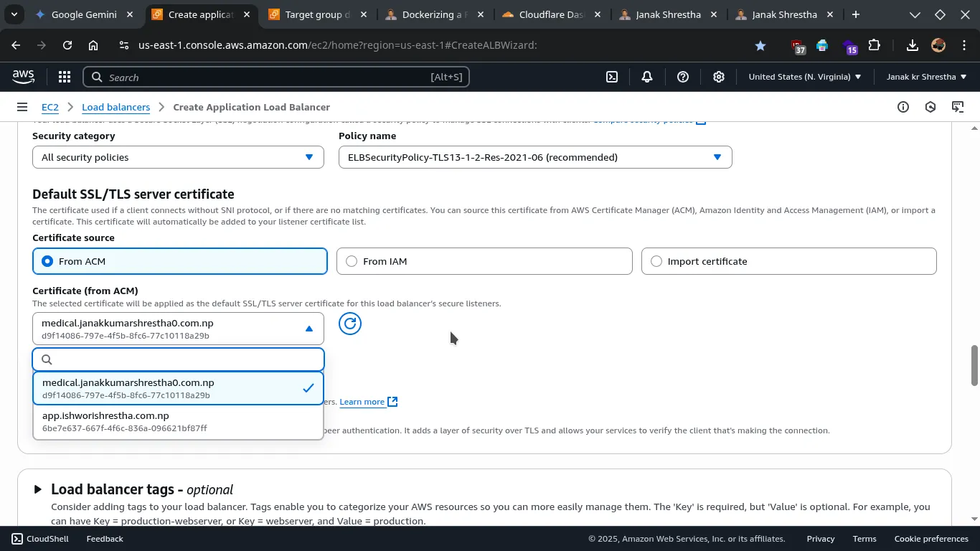Viewport: 980px width, 551px height.
Task: Expand the Load balancer tags section
Action: [x=38, y=489]
